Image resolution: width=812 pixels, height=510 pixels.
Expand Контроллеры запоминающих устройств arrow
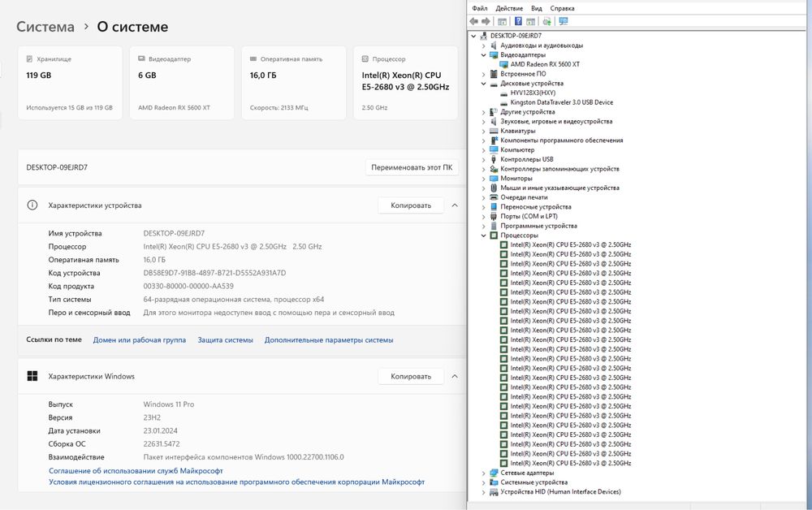click(484, 169)
